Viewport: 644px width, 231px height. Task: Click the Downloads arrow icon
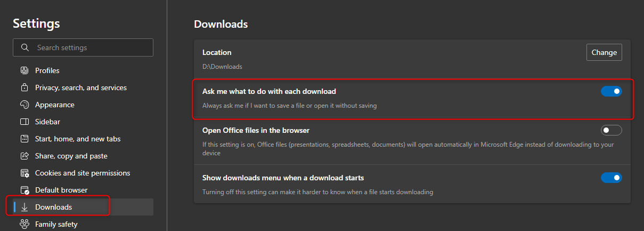pyautogui.click(x=25, y=207)
